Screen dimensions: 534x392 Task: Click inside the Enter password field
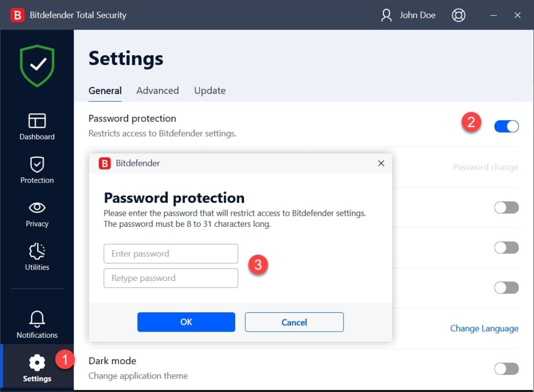click(171, 253)
